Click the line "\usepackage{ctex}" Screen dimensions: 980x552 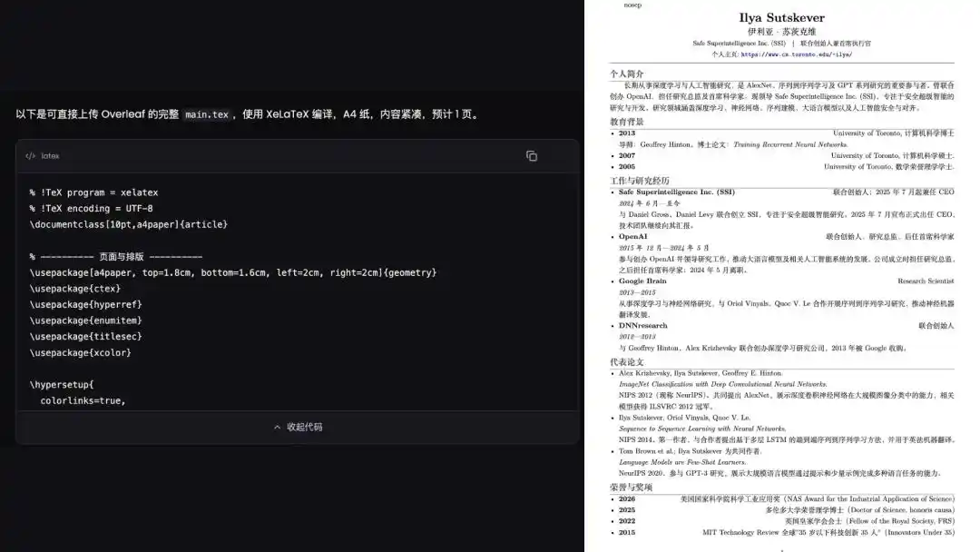click(x=75, y=289)
